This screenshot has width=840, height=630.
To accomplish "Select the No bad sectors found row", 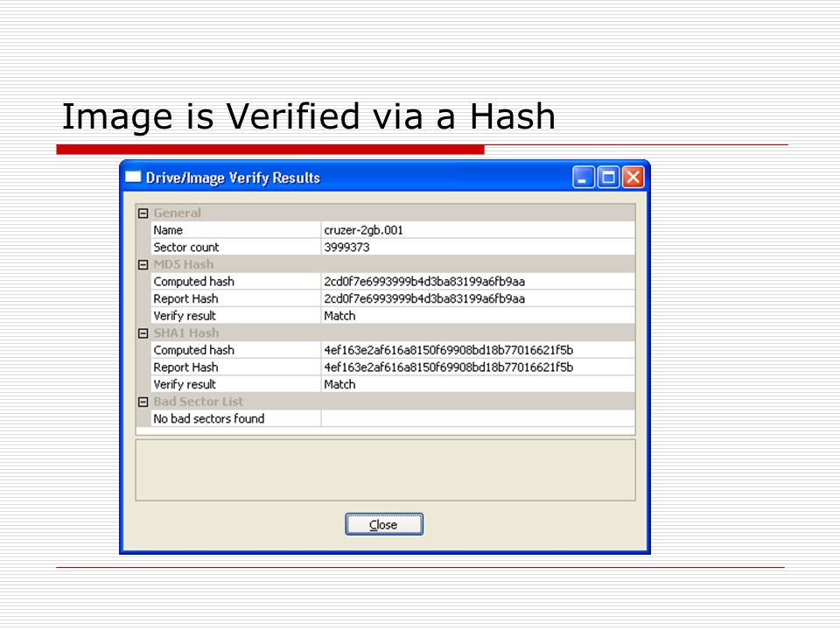I will 393,419.
